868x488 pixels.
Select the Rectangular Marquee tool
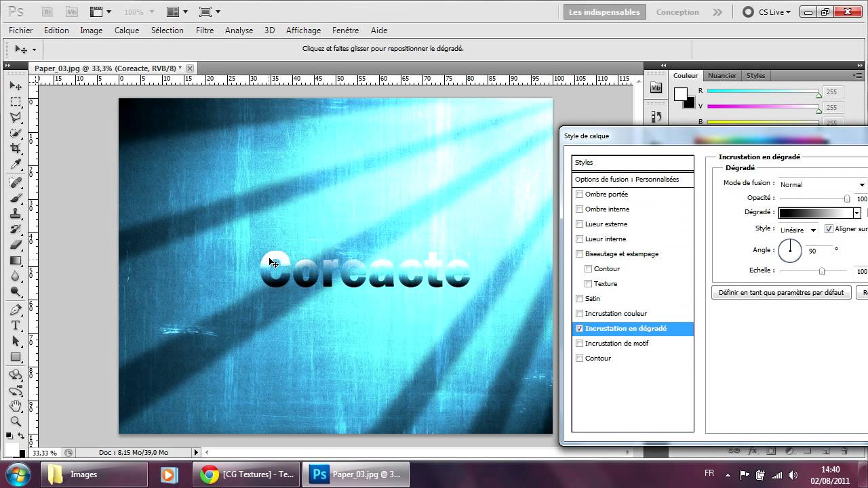pos(16,102)
